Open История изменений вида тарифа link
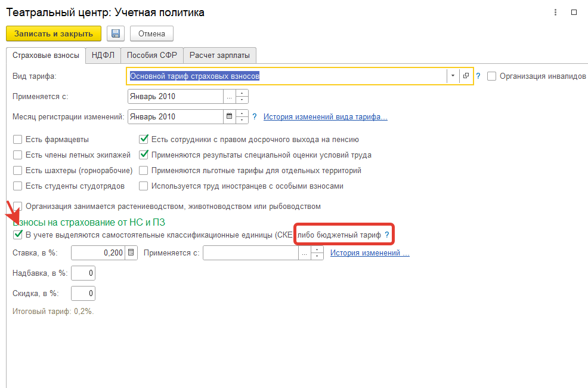588x388 pixels. [325, 116]
